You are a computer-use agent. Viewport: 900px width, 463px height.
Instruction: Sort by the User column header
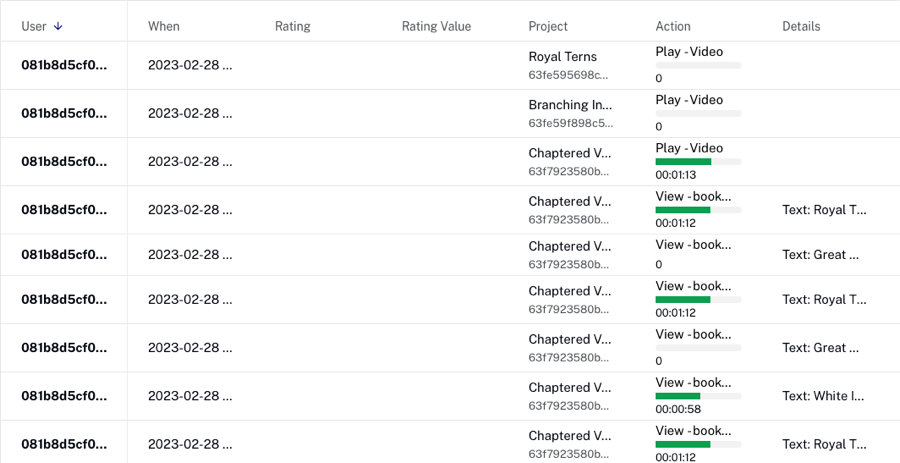(x=34, y=26)
